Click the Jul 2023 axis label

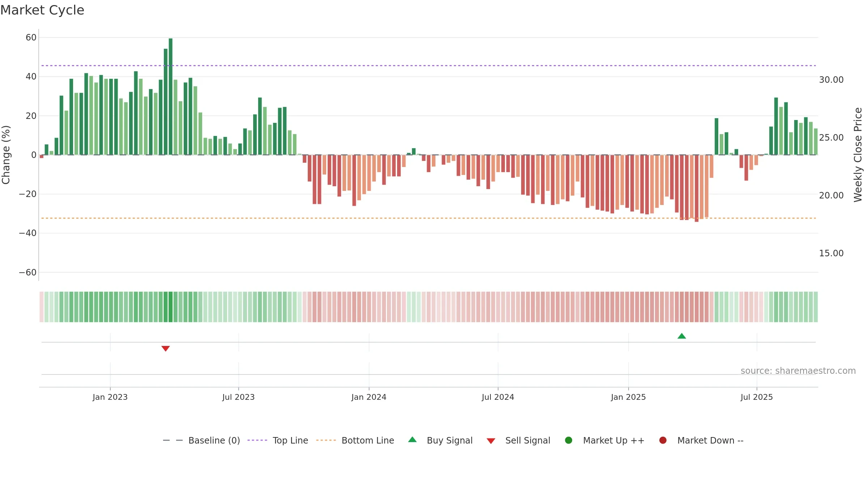[x=238, y=397]
